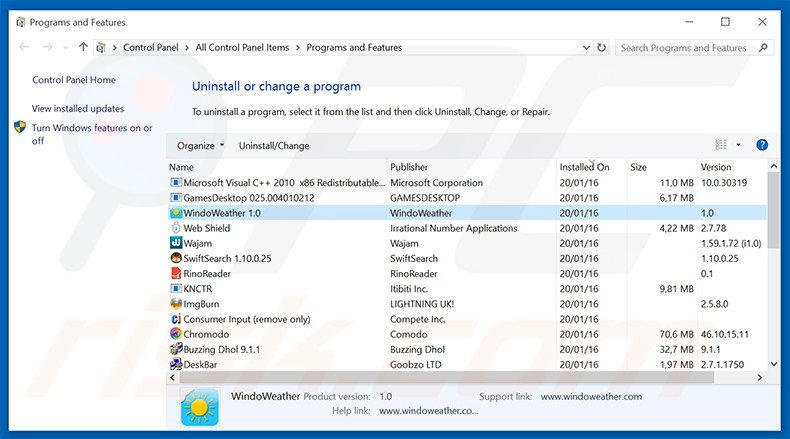Click the Programs and Features title bar icon
This screenshot has width=790, height=439.
coord(21,22)
